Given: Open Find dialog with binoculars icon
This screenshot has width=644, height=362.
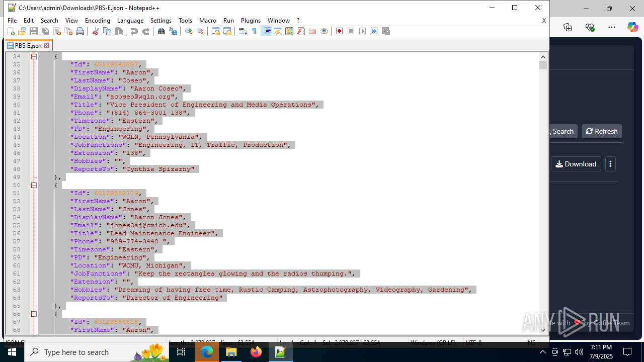Looking at the screenshot, I should point(161,31).
